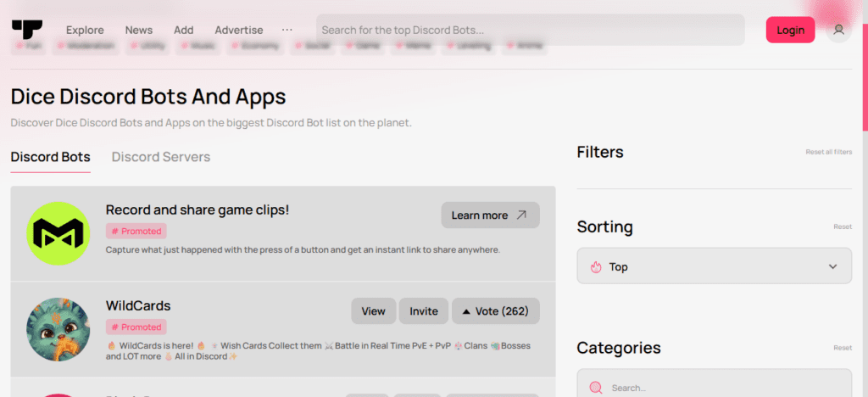Open the Medal green logo thumbnail
The height and width of the screenshot is (397, 868).
58,233
